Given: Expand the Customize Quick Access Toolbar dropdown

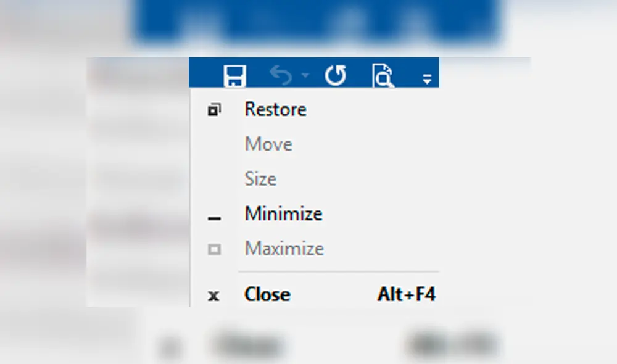Looking at the screenshot, I should coord(426,78).
